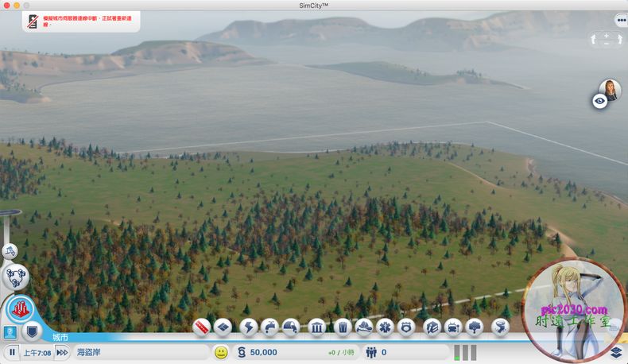The image size is (628, 364).
Task: Open the population figures icon
Action: [371, 352]
